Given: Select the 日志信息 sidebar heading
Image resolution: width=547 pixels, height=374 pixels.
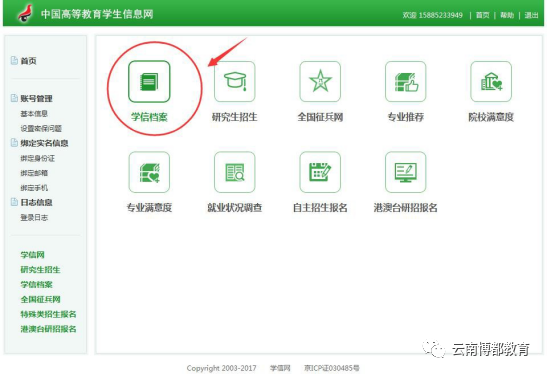Looking at the screenshot, I should point(36,202).
